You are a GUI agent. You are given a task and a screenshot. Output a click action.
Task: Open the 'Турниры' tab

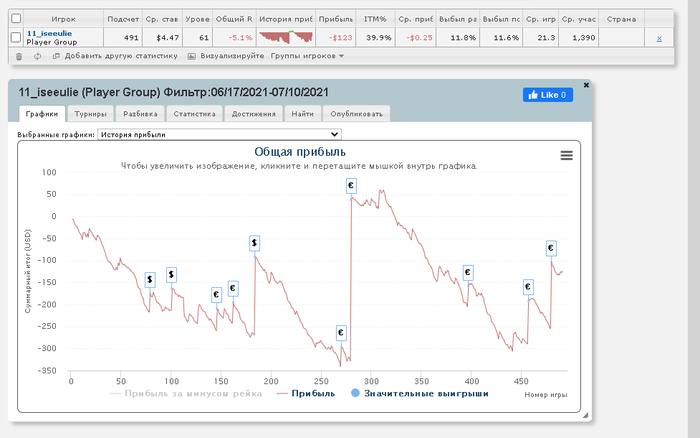90,114
